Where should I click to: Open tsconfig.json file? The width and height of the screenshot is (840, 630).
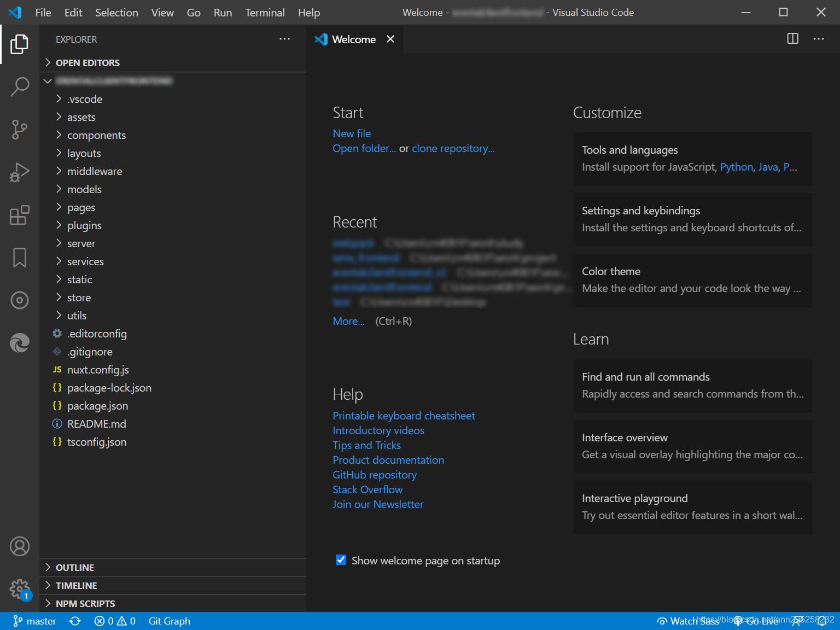[x=173, y=442]
